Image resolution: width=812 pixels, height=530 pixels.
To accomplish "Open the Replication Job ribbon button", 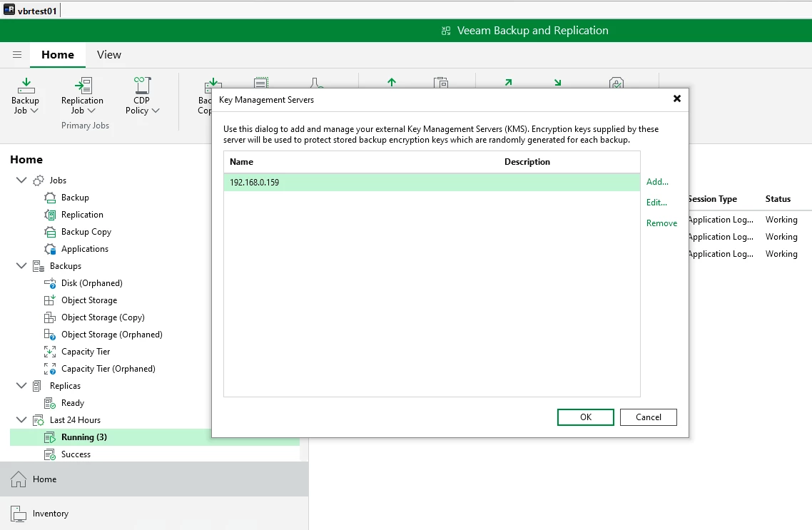I will pyautogui.click(x=82, y=96).
